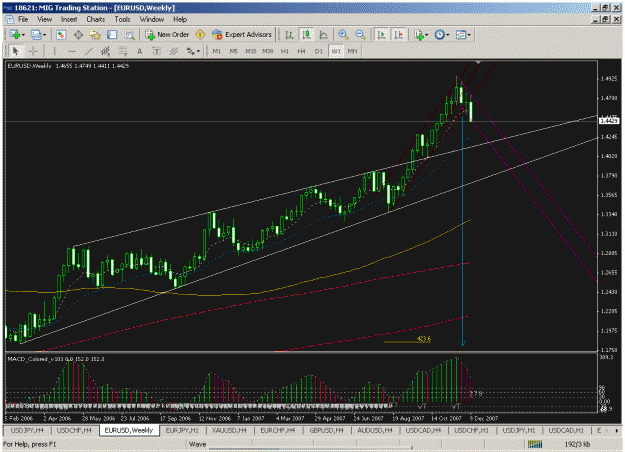Image resolution: width=625 pixels, height=452 pixels.
Task: Select the Trendline drawing tool
Action: [88, 51]
